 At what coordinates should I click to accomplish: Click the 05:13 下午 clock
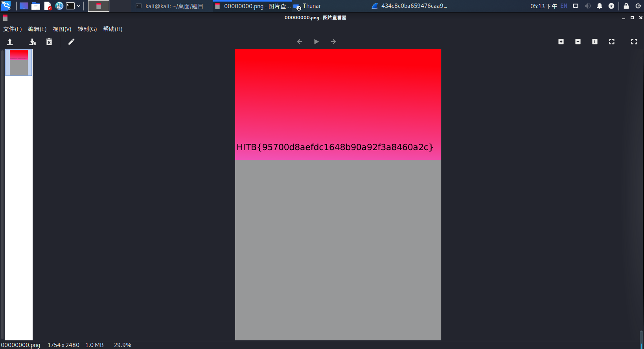tap(544, 6)
